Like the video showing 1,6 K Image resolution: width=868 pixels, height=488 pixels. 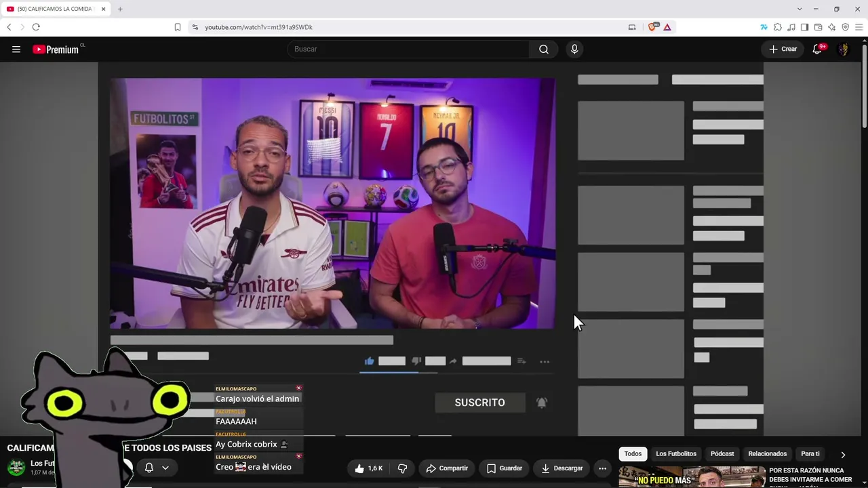point(368,468)
